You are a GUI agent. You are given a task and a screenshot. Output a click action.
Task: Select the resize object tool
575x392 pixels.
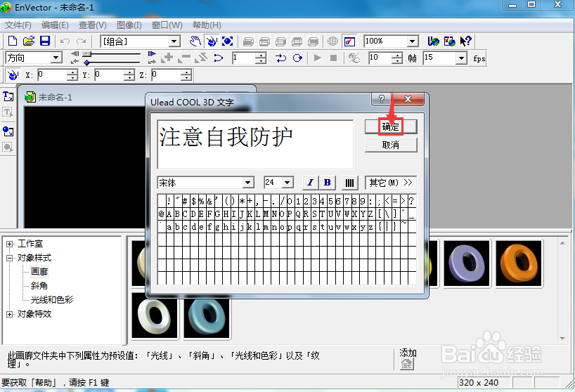click(227, 41)
